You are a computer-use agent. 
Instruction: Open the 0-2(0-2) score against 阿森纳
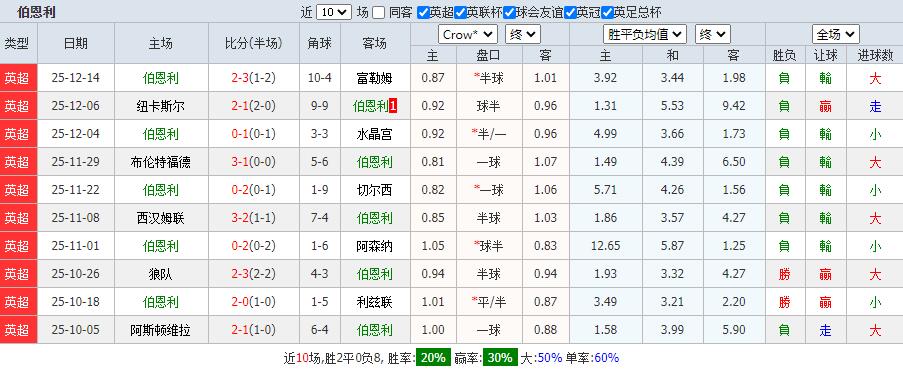[253, 246]
